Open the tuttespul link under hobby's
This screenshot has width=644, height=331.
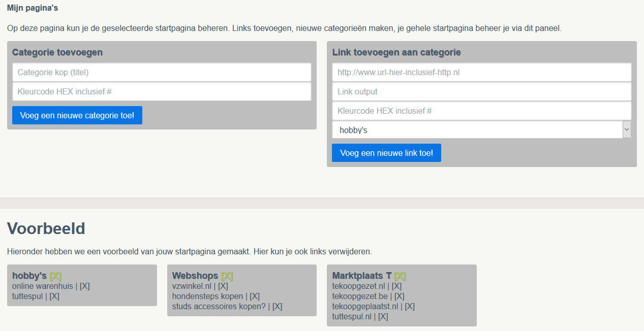click(27, 296)
